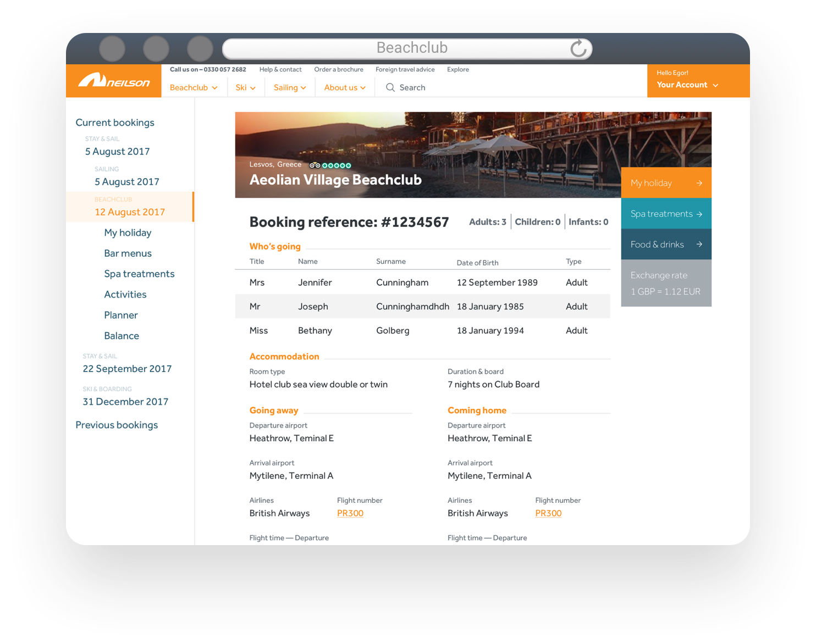Click the Neilson logo
This screenshot has width=816, height=644.
pos(114,81)
